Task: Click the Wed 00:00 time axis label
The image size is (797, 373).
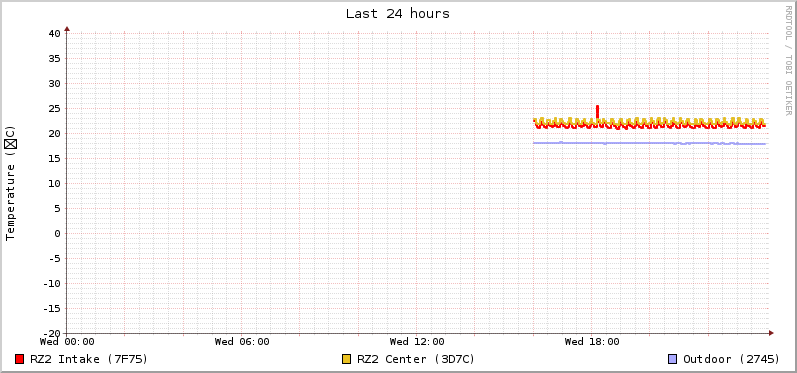Action: point(67,341)
